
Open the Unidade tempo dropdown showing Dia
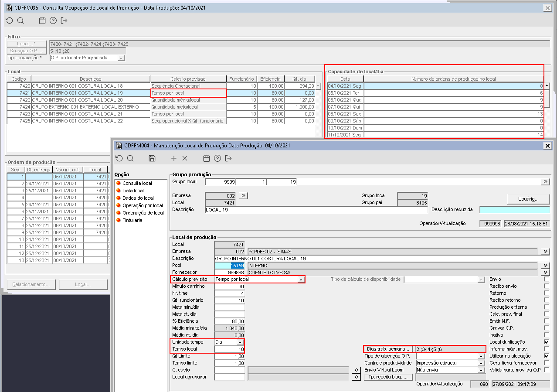coord(240,342)
